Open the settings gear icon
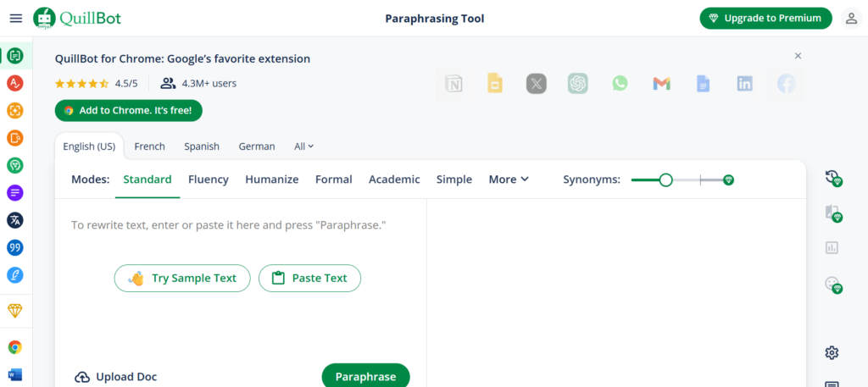Screen dimensions: 868x387 pyautogui.click(x=832, y=352)
